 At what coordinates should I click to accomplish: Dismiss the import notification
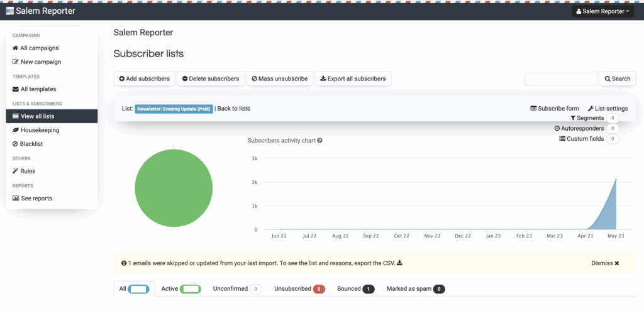click(605, 263)
